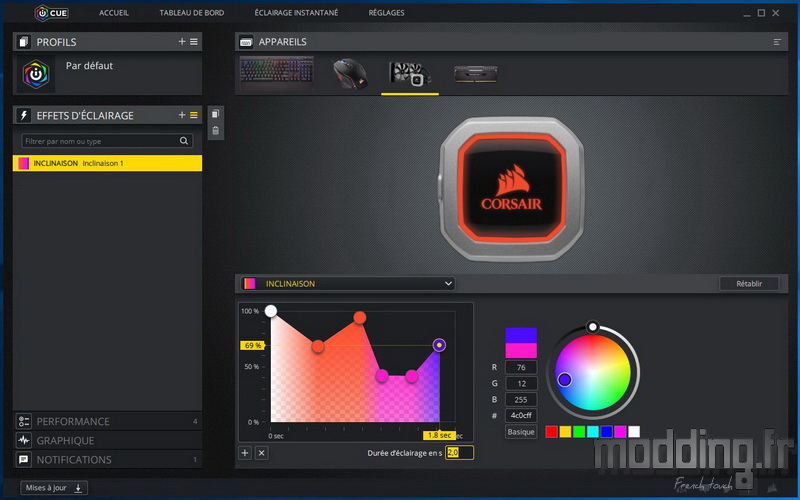
Task: Click the Performance panel icon
Action: (x=23, y=421)
